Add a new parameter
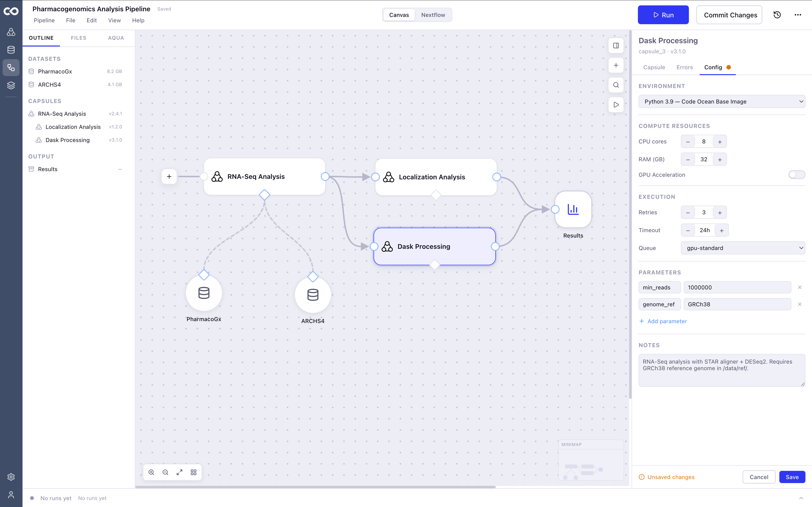Viewport: 812px width, 507px height. tap(663, 321)
